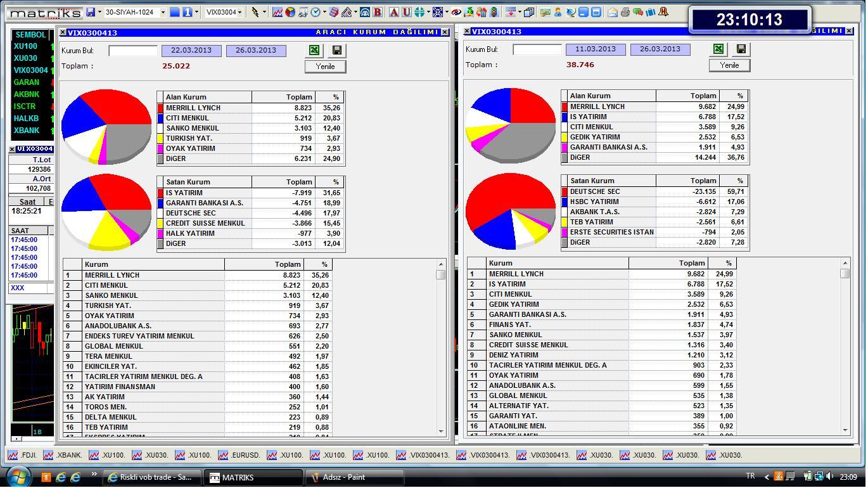This screenshot has width=868, height=488.
Task: Open the VIX03004 symbol dropdown
Action: [239, 12]
